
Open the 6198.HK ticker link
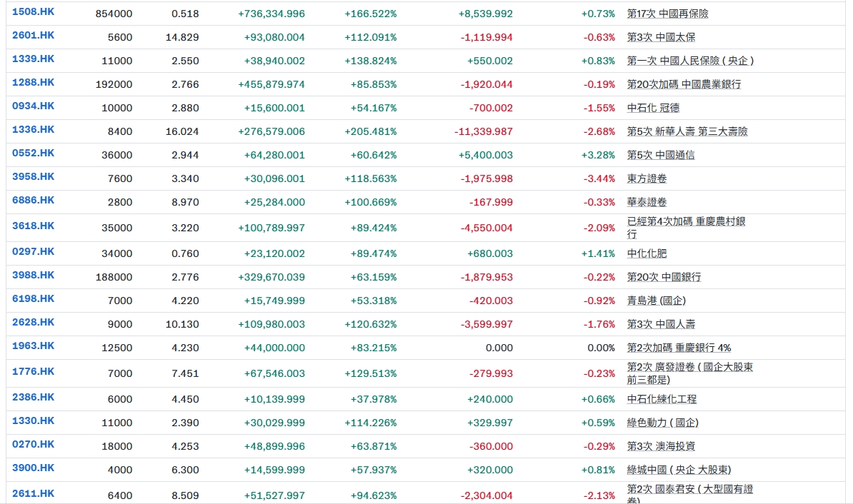coord(33,298)
